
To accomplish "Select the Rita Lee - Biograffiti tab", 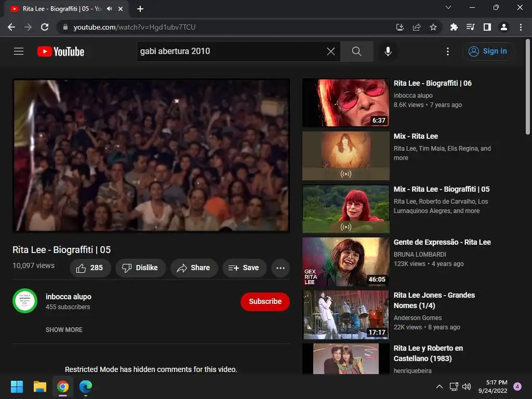I will coord(61,9).
